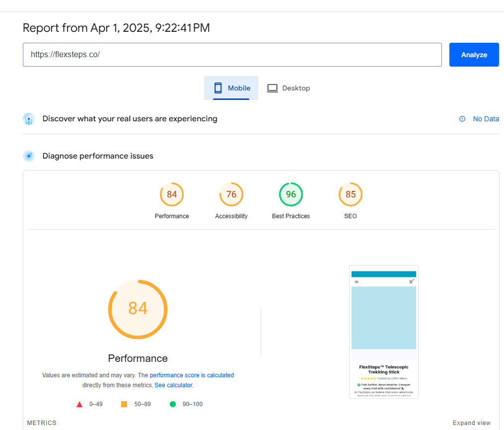Click the mobile phone icon
Image resolution: width=504 pixels, height=430 pixels.
pyautogui.click(x=218, y=88)
